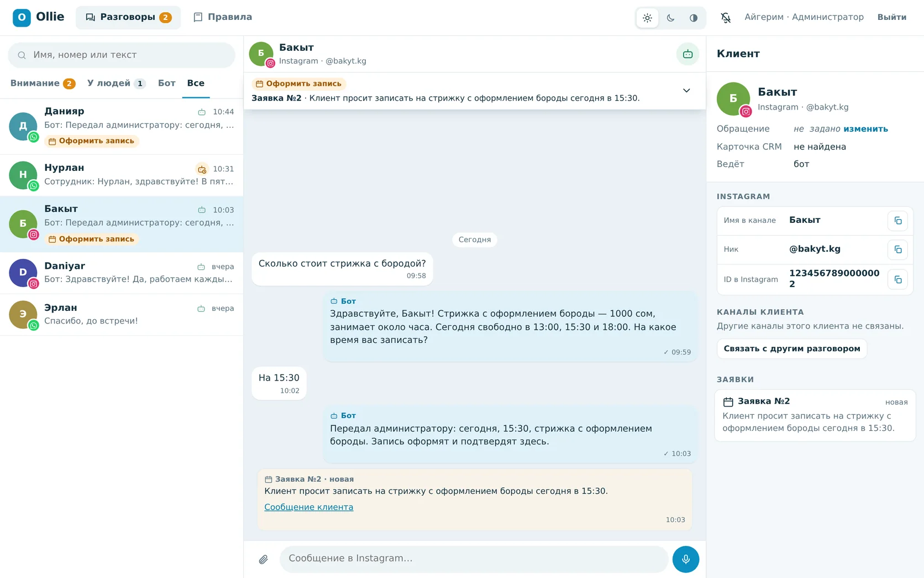The width and height of the screenshot is (924, 578).
Task: Click Бот message Передал администратору
Action: (510, 435)
